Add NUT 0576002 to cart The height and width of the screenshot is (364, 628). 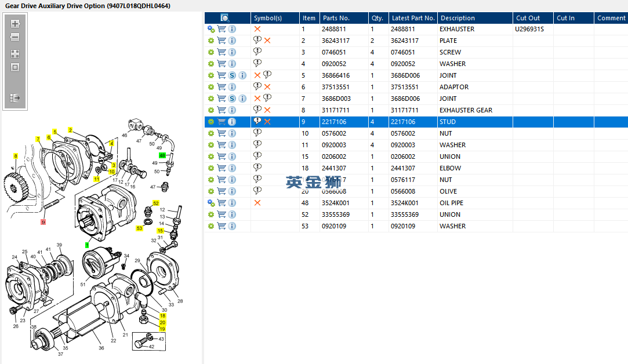coord(222,133)
